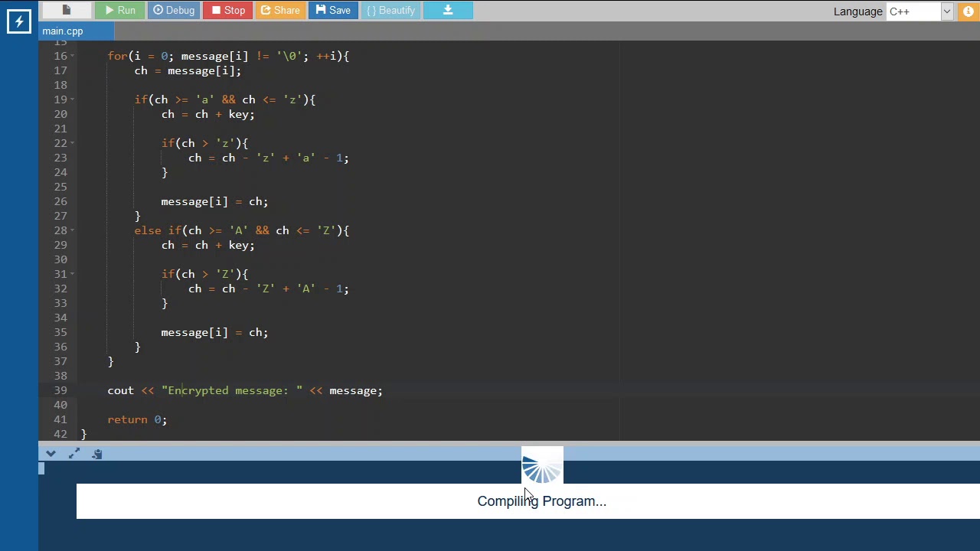Click the 'Language' label text

(x=857, y=11)
